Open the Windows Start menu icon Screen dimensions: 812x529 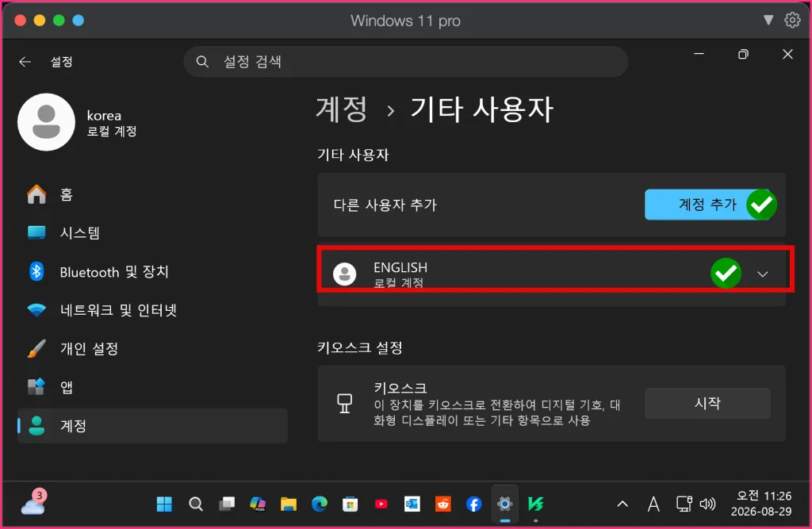coord(164,504)
